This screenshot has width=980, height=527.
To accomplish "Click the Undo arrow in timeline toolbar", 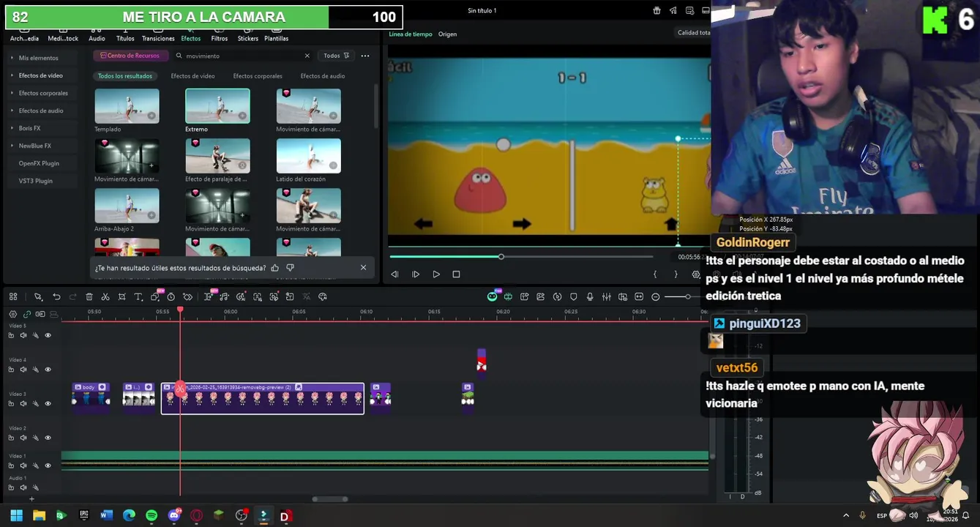I will tap(56, 296).
